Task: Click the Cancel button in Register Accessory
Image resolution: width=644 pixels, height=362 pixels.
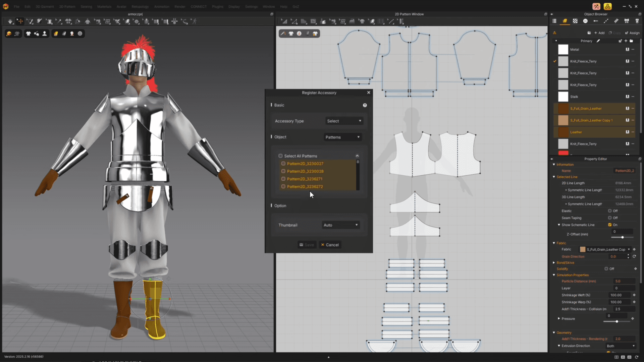Action: point(330,245)
